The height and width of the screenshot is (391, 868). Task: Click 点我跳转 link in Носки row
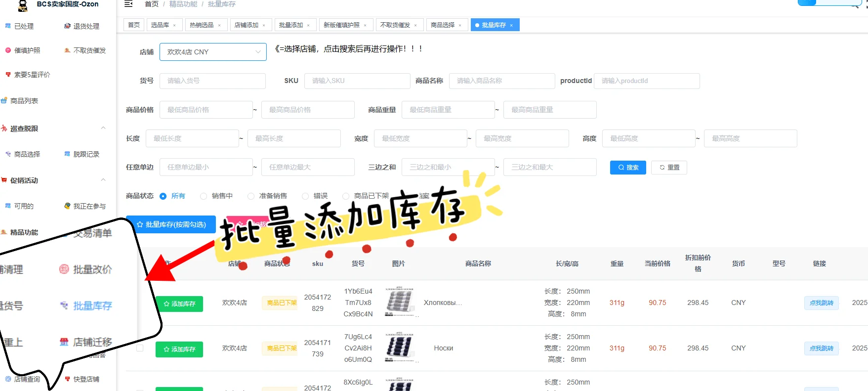[821, 348]
